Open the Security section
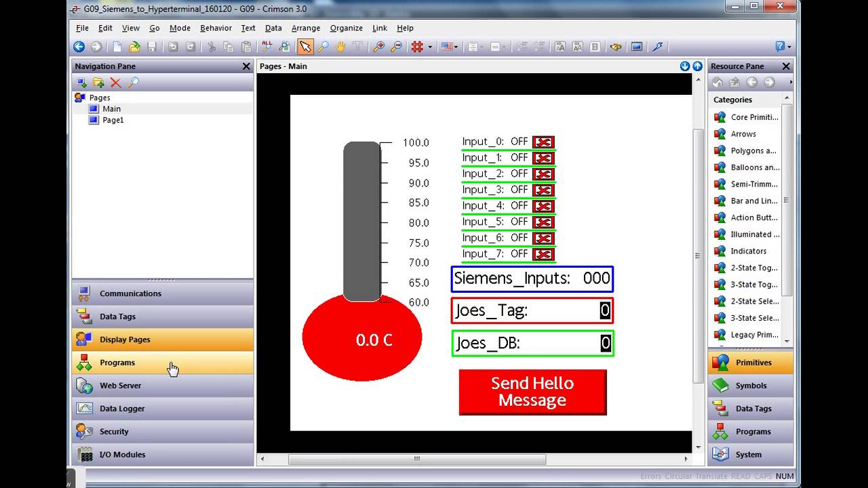This screenshot has width=868, height=488. 163,432
